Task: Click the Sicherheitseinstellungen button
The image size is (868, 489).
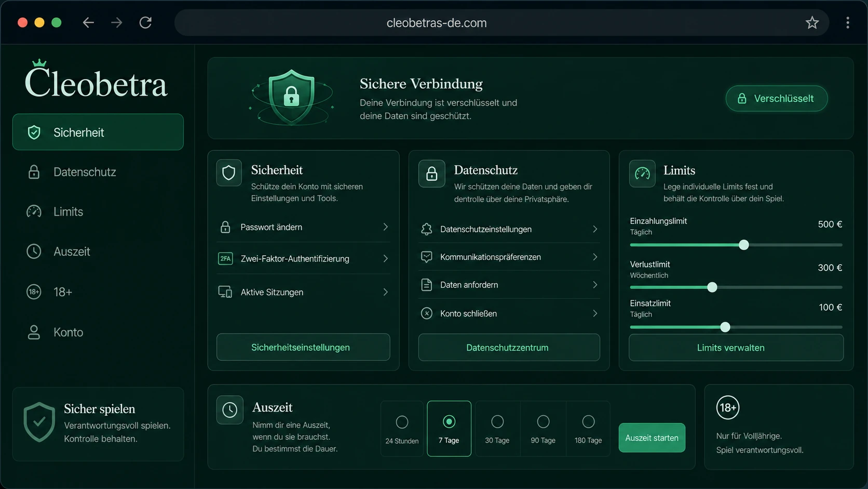Action: (303, 347)
